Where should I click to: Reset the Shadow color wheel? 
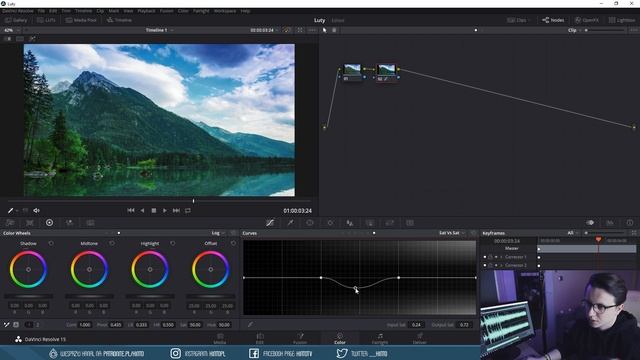pos(51,243)
